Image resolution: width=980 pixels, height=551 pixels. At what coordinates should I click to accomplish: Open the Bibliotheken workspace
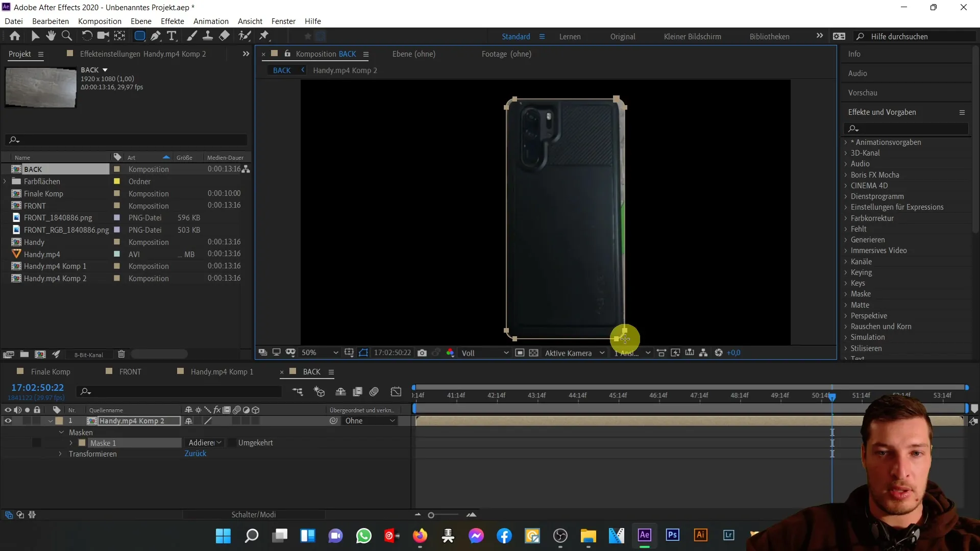(769, 36)
